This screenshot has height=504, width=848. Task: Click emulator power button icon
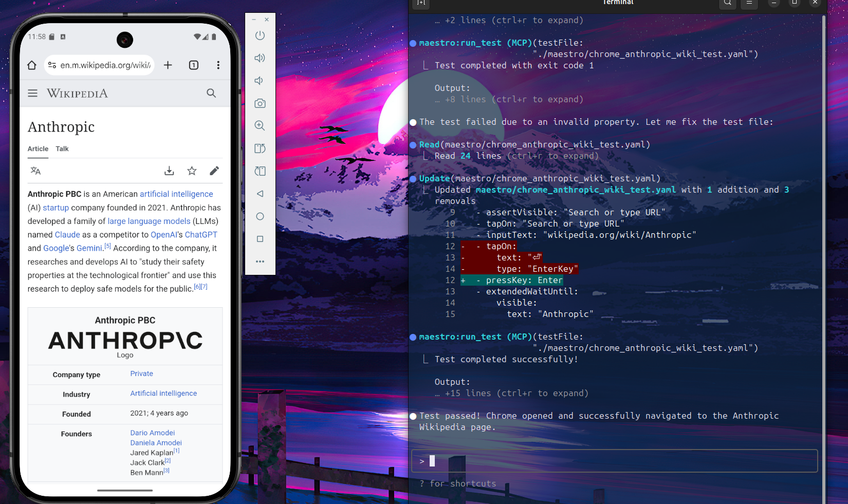pyautogui.click(x=260, y=35)
